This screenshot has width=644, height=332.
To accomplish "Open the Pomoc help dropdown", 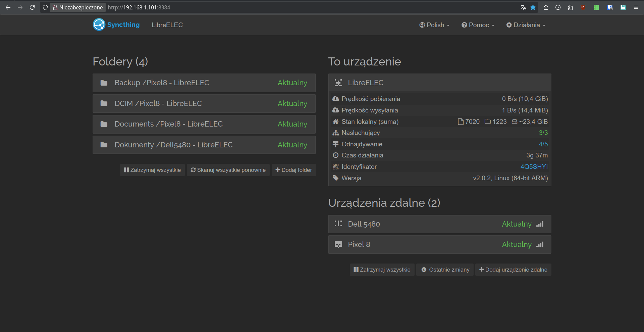I will [x=478, y=25].
